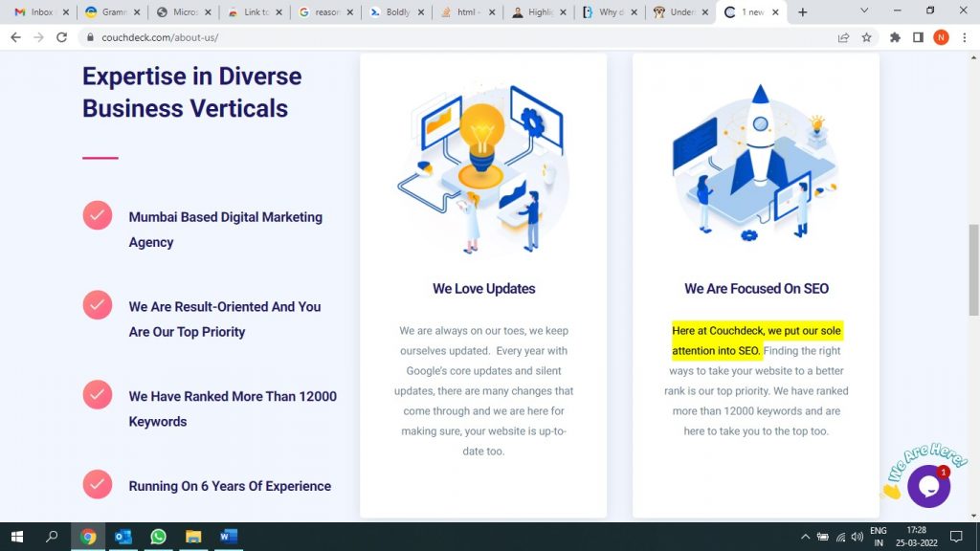Open the Windows notification center
The width and height of the screenshot is (980, 551).
coord(956,537)
